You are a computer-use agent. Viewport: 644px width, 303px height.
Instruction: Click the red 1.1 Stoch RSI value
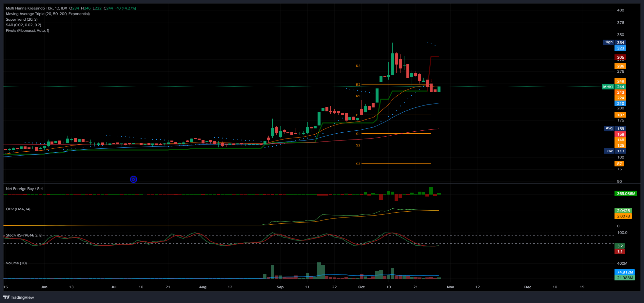click(620, 252)
